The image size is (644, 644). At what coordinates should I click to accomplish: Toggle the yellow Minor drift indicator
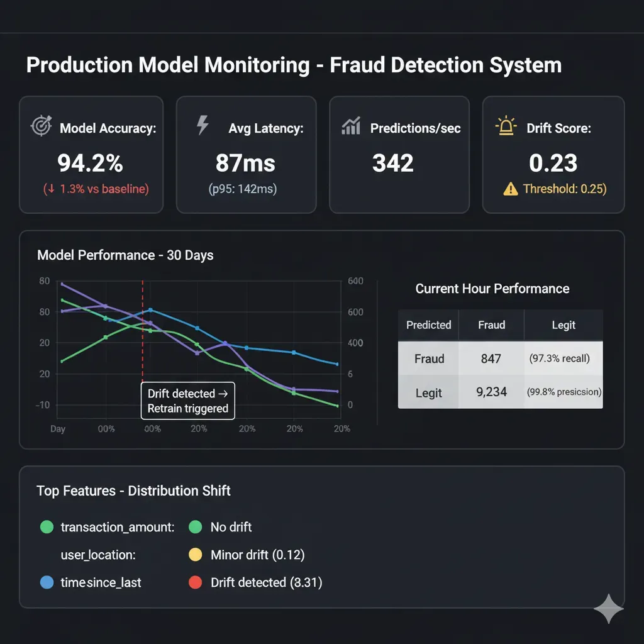(196, 555)
